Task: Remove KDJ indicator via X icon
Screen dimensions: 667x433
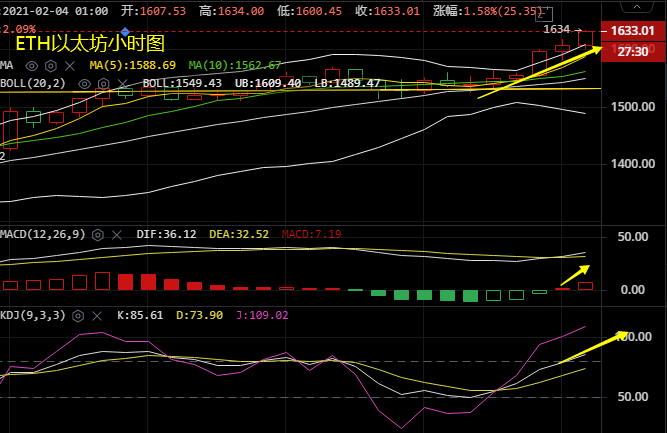Action: click(x=97, y=315)
